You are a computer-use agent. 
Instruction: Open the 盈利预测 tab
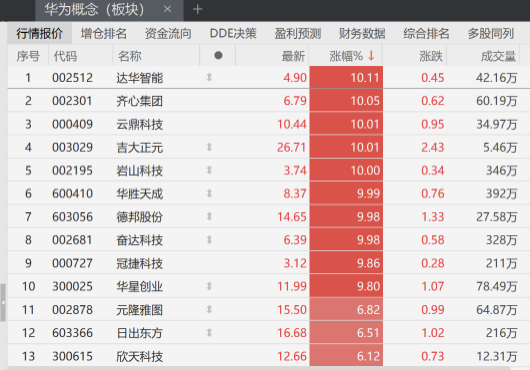[x=297, y=33]
